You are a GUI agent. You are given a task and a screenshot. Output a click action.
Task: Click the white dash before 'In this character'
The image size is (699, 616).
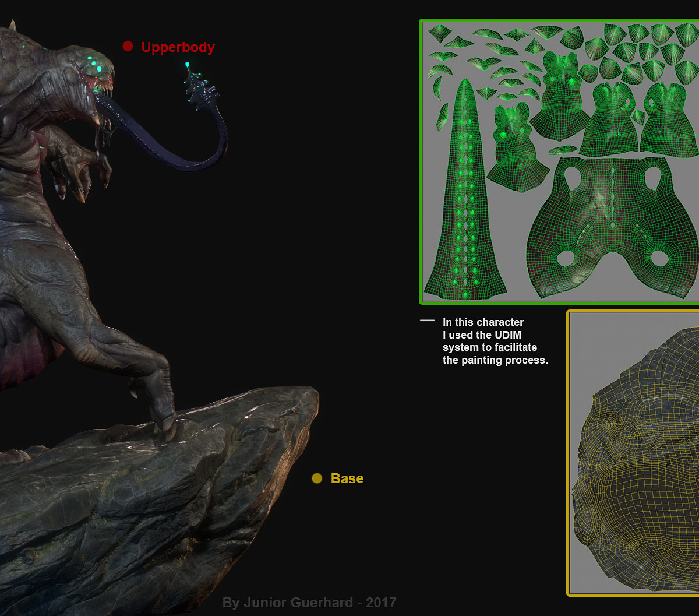428,321
